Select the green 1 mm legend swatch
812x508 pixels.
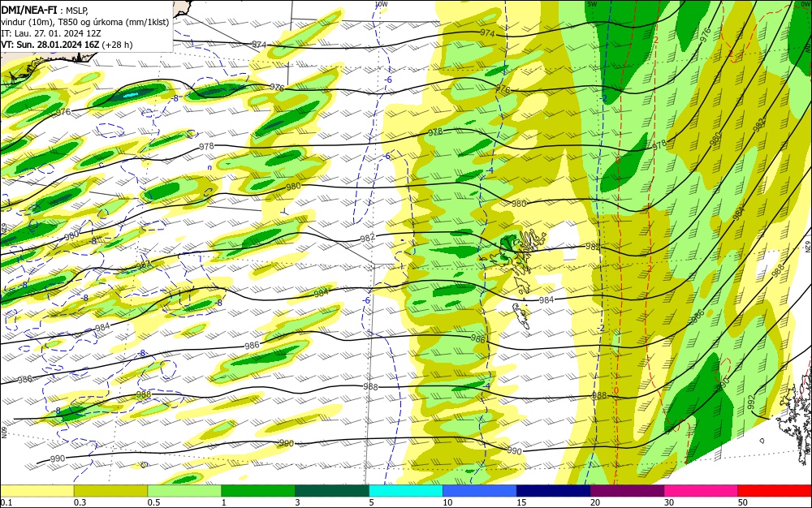(x=258, y=491)
